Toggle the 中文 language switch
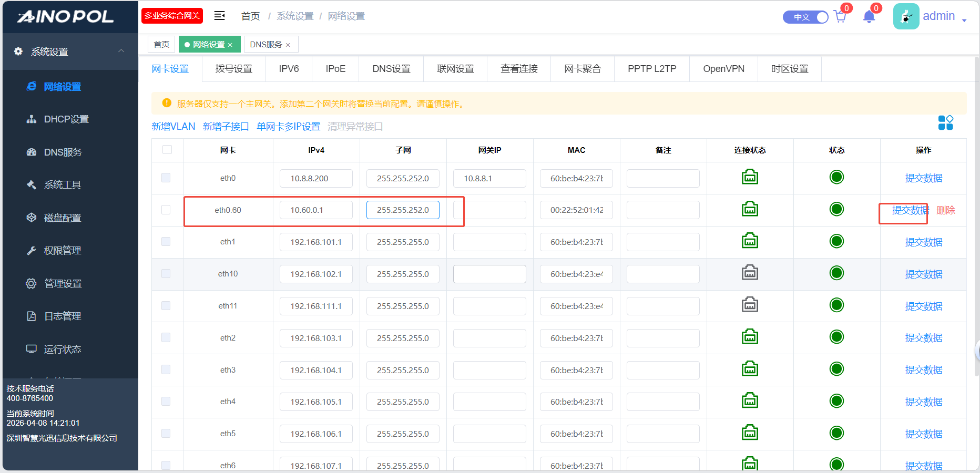Screen dimensions: 980x473 click(x=805, y=17)
